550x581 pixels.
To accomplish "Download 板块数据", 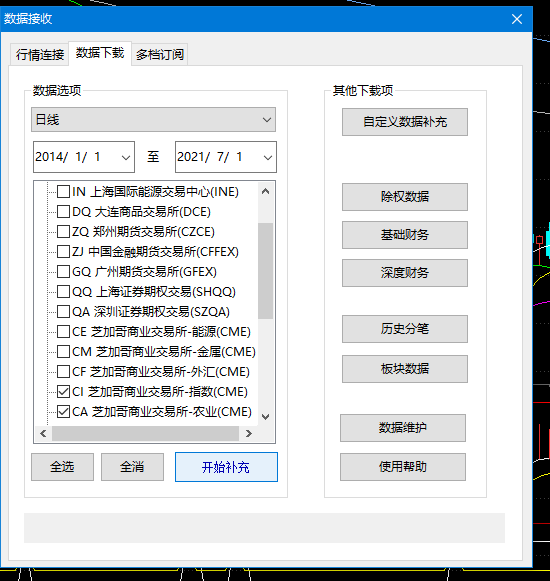I will (x=405, y=369).
